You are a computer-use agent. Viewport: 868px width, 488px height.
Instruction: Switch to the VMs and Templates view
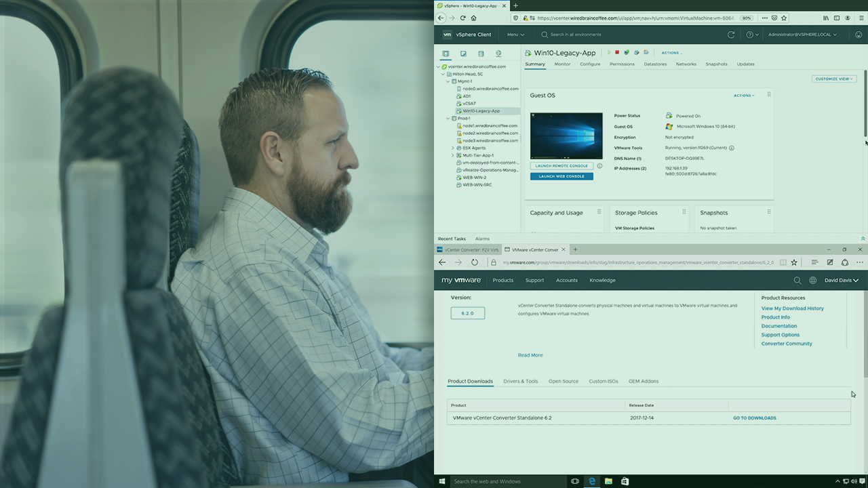[x=463, y=54]
